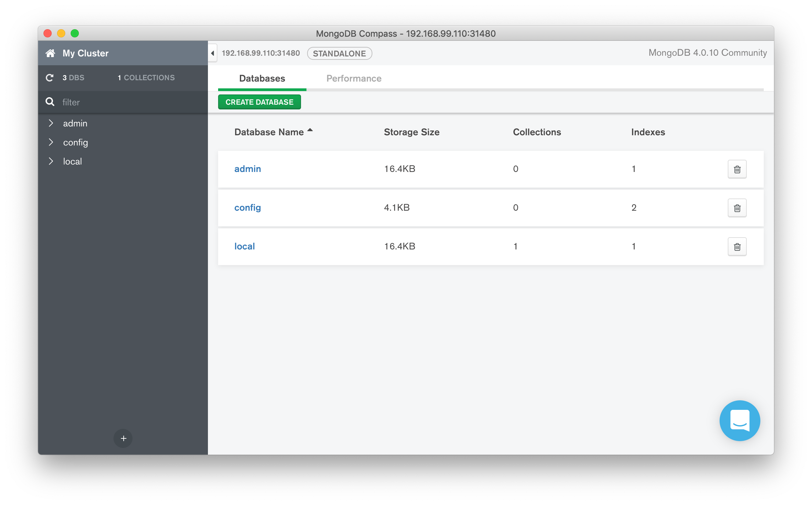This screenshot has width=812, height=505.
Task: Expand the local database in the sidebar
Action: click(51, 161)
